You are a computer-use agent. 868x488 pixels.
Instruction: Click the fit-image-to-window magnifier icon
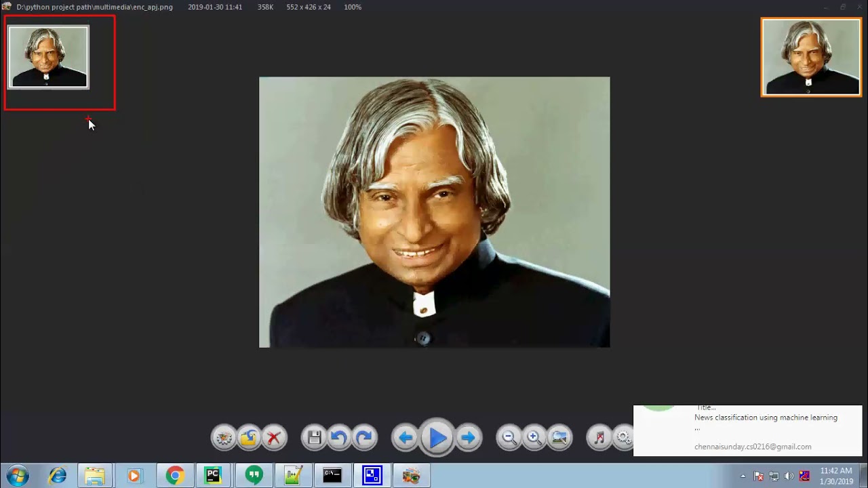tap(559, 439)
